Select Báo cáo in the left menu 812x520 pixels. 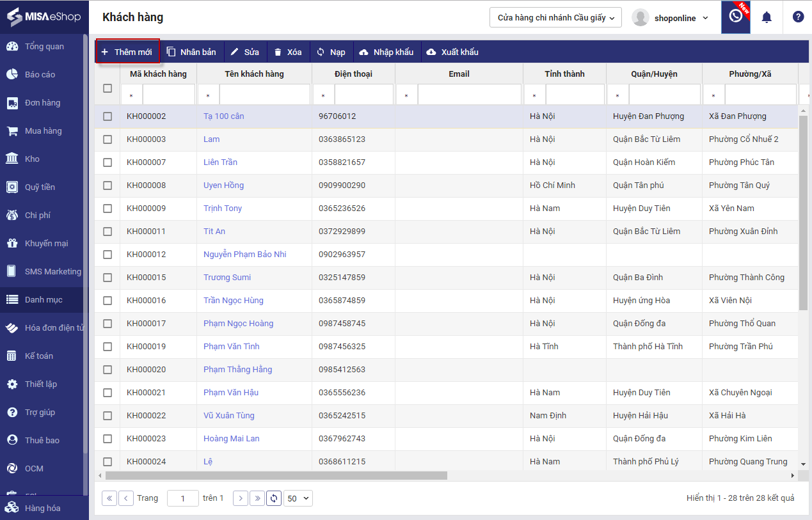click(40, 75)
